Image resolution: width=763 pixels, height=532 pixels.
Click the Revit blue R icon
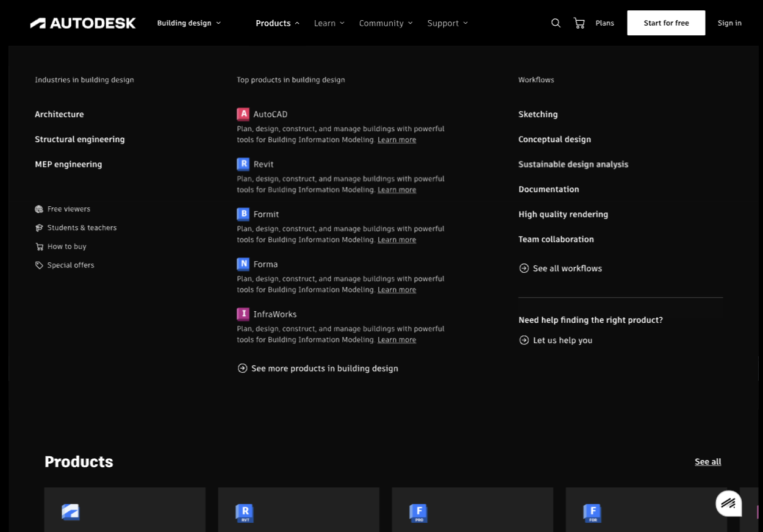click(x=243, y=164)
